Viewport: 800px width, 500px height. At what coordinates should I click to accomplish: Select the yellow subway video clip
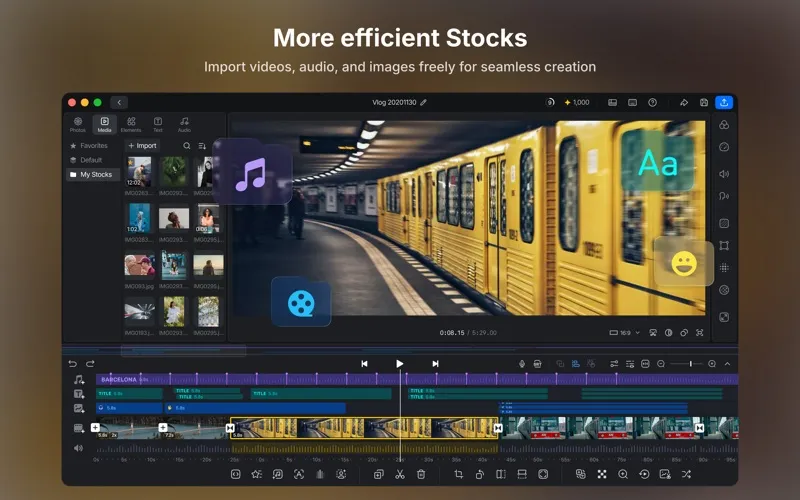click(364, 429)
